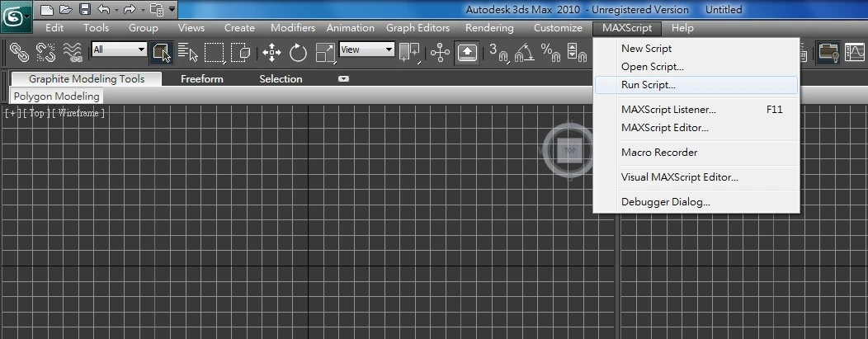Screen dimensions: 868x339
Task: Toggle the Percent Snap button
Action: [551, 53]
